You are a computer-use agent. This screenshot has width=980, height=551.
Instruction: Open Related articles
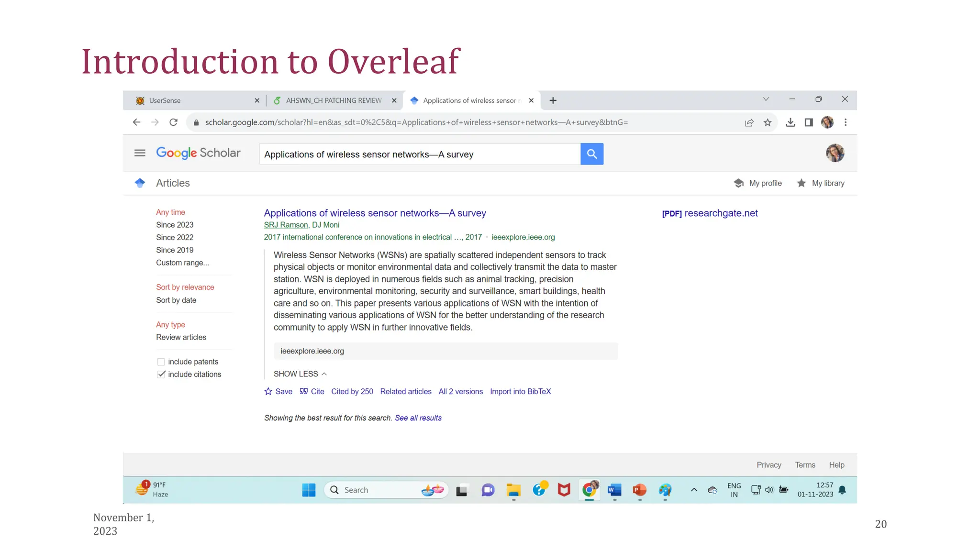[406, 392]
